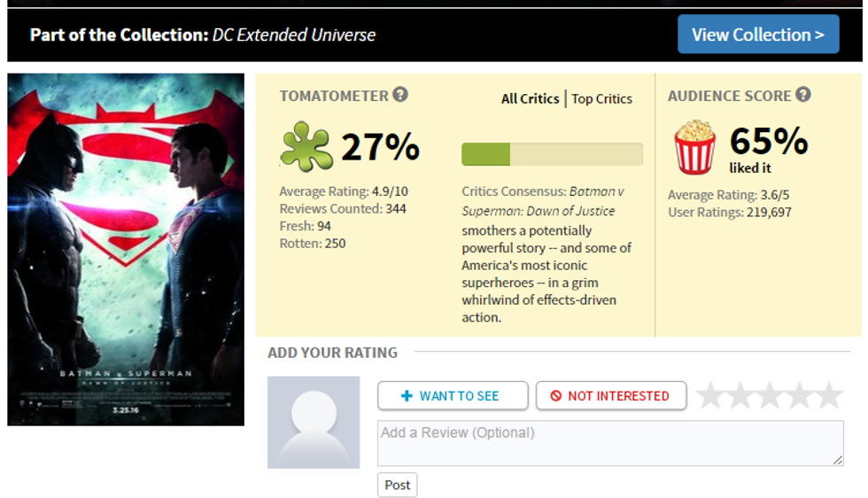Screen dimensions: 868x498
Task: Click the green rotten splat icon
Action: pos(306,147)
